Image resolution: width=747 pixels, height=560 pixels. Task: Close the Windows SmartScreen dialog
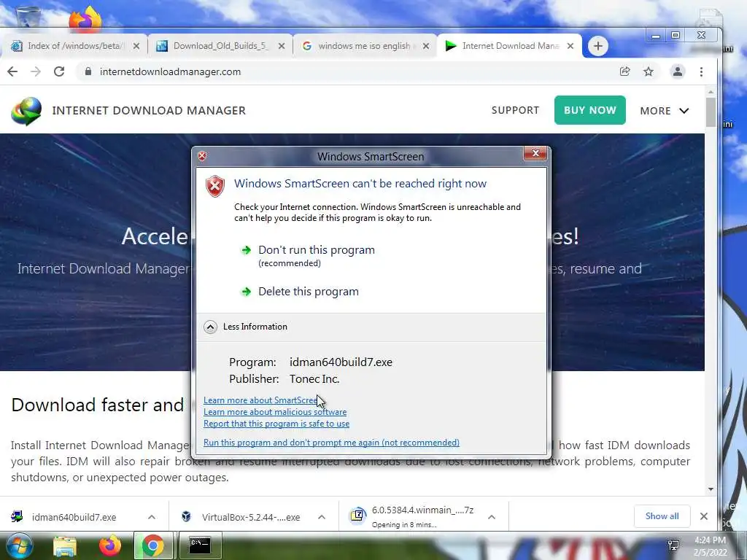pyautogui.click(x=535, y=153)
